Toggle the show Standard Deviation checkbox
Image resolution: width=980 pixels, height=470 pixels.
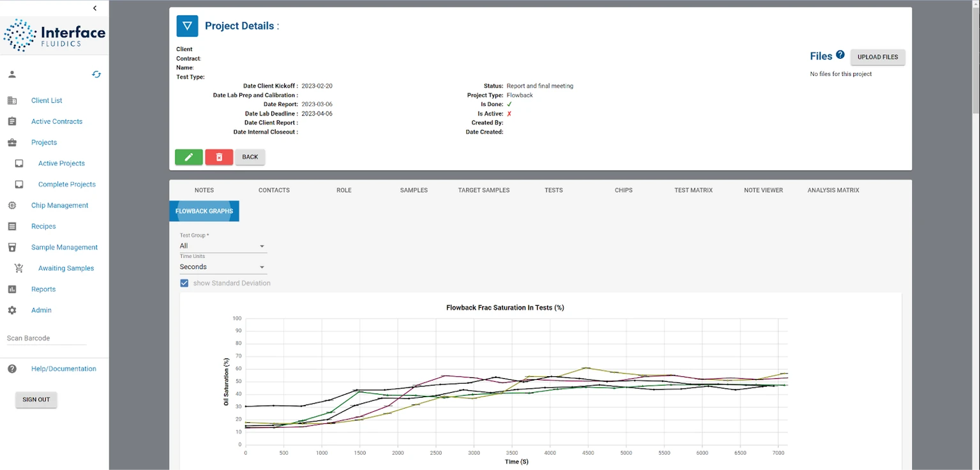tap(185, 283)
